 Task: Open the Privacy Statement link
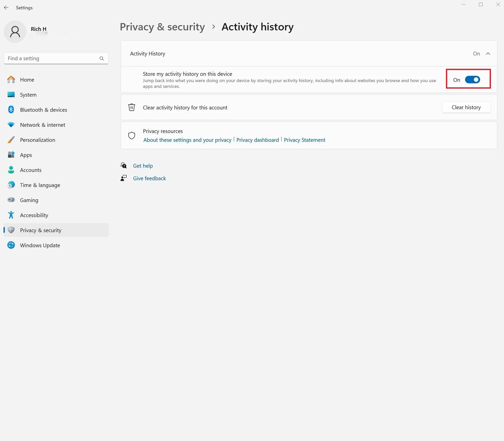[305, 140]
